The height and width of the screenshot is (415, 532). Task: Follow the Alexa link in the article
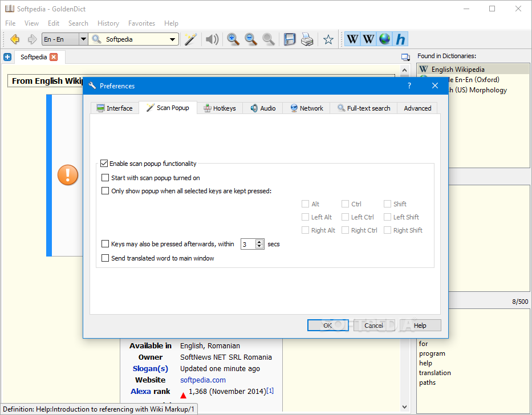pos(141,391)
